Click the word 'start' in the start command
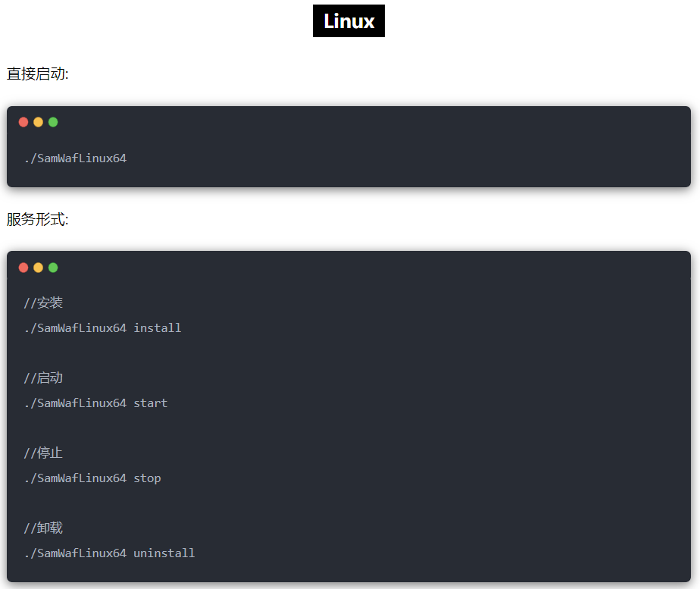This screenshot has height=589, width=700. [150, 403]
